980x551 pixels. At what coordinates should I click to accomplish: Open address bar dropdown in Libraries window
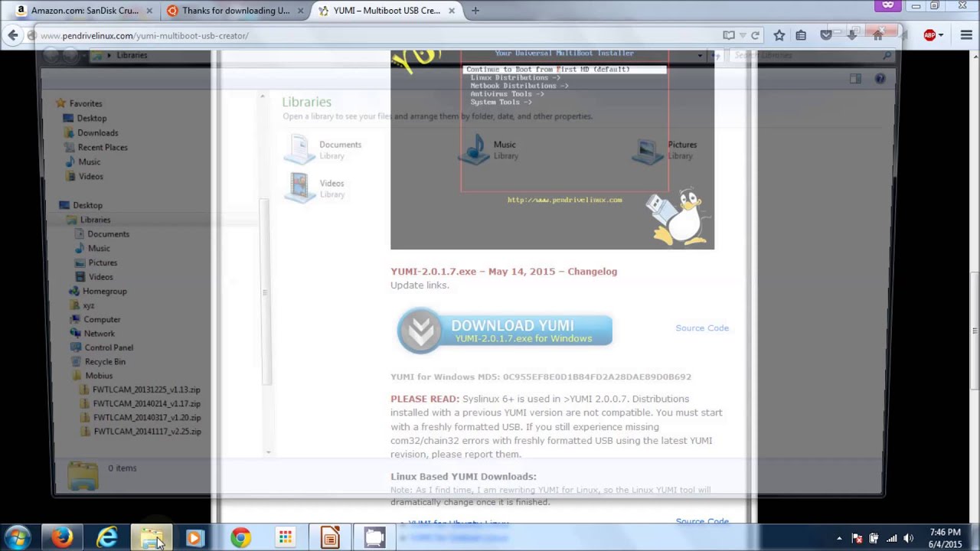(x=700, y=55)
